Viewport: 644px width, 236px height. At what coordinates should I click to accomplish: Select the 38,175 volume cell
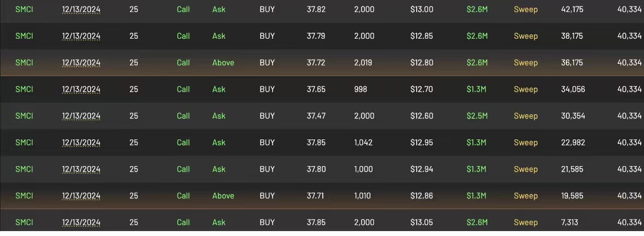pyautogui.click(x=572, y=36)
